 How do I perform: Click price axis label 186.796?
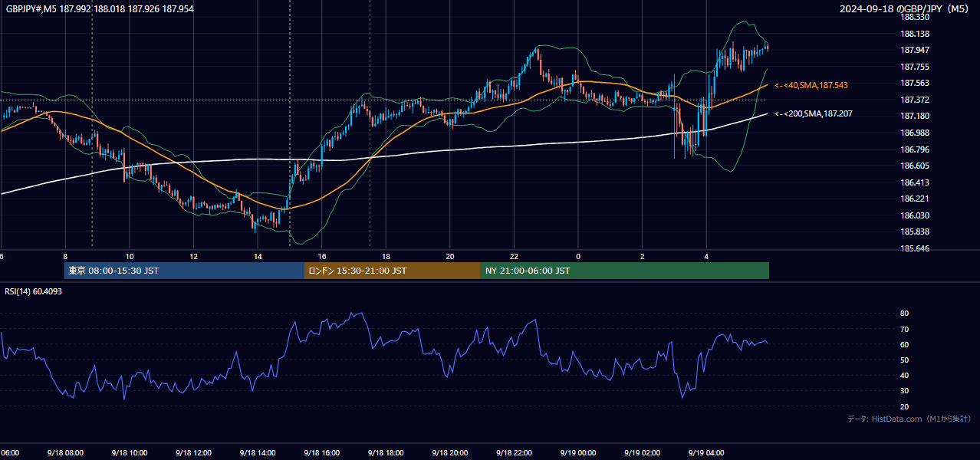(915, 149)
